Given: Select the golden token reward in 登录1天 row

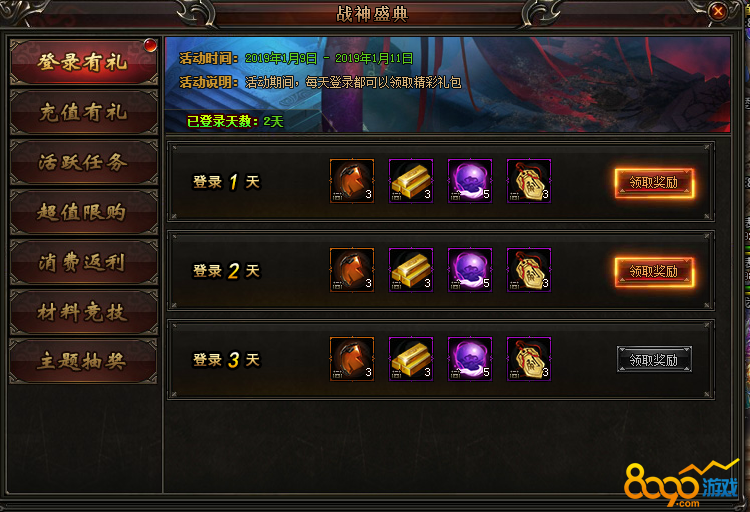Looking at the screenshot, I should click(529, 181).
